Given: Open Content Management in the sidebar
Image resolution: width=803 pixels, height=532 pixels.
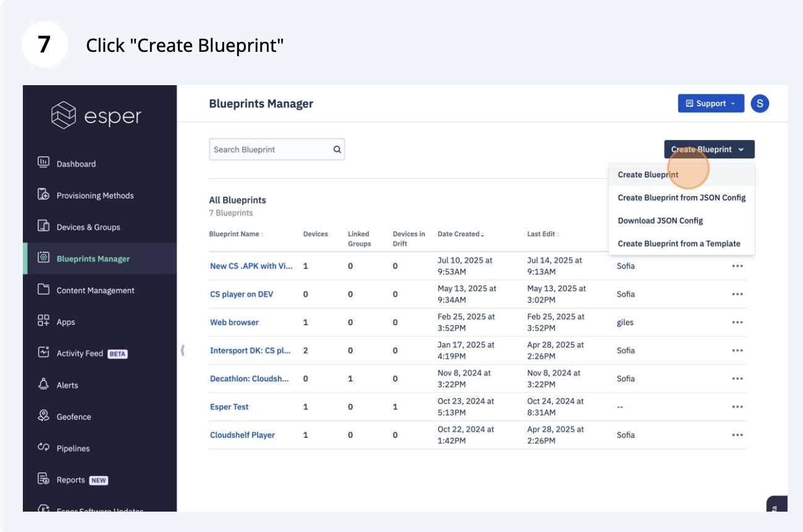Looking at the screenshot, I should 95,291.
